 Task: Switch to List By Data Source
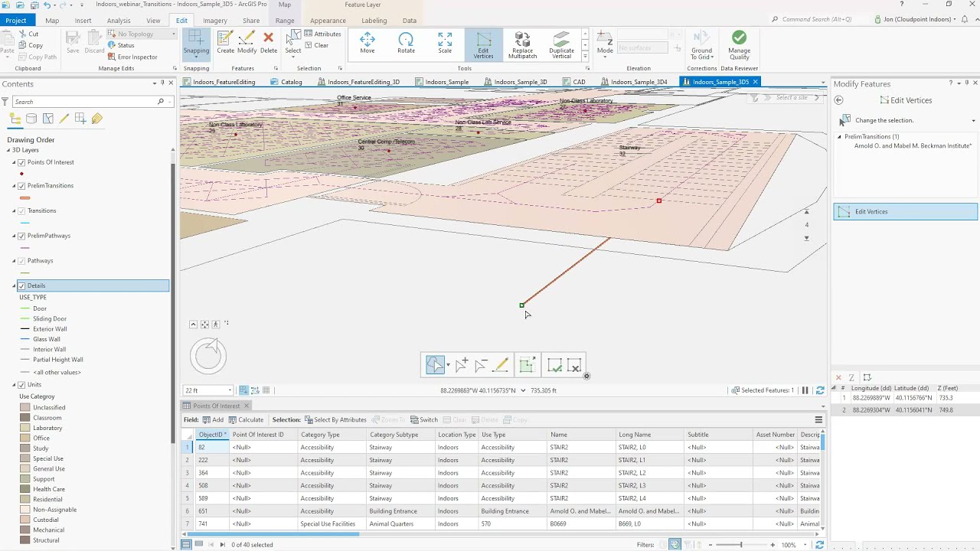pyautogui.click(x=31, y=119)
